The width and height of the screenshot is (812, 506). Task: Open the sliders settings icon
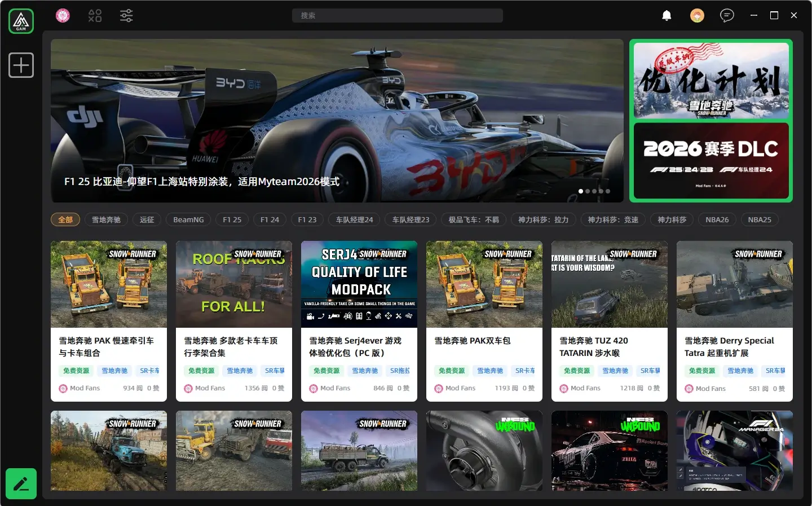coord(126,15)
